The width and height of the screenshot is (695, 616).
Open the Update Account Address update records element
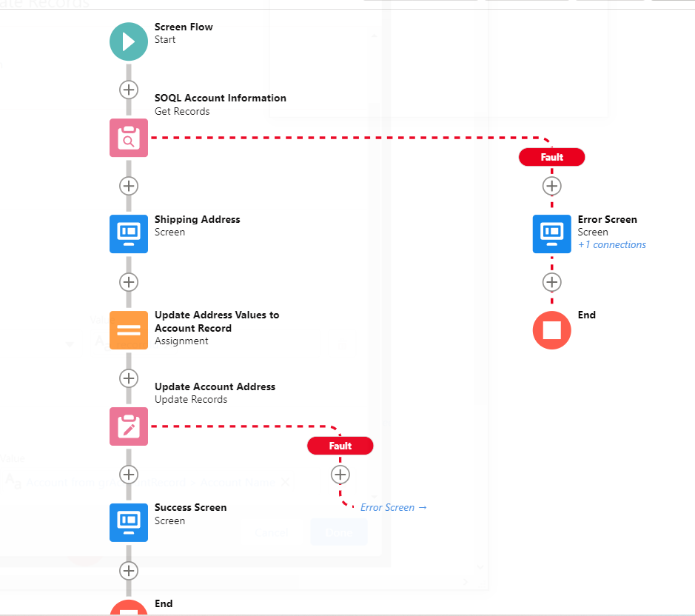[x=129, y=426]
